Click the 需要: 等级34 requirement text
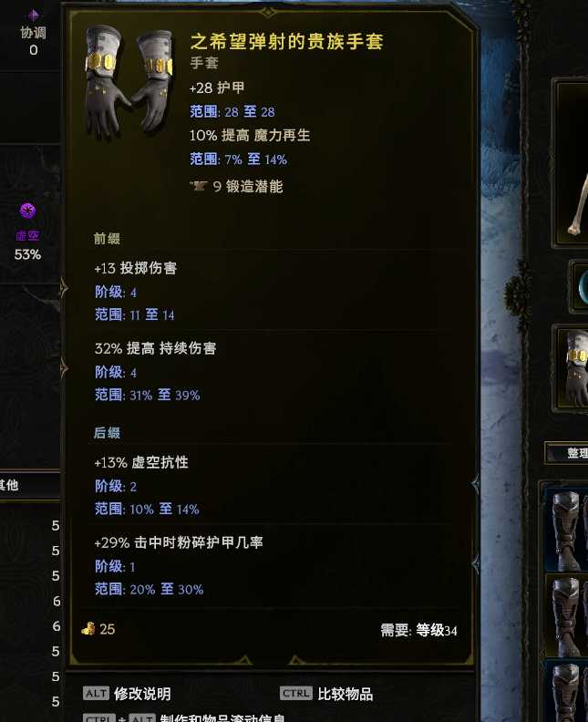Screen dimensions: 588x722 (419, 630)
